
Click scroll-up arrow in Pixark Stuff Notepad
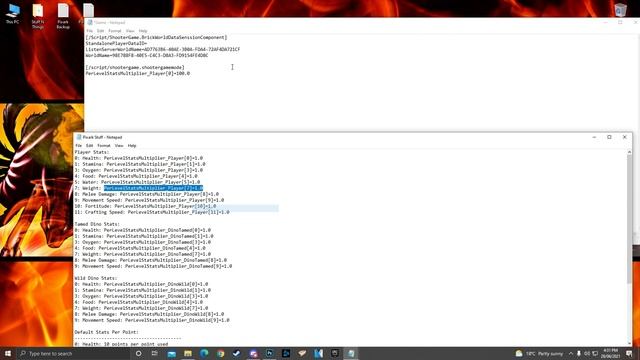[629, 152]
